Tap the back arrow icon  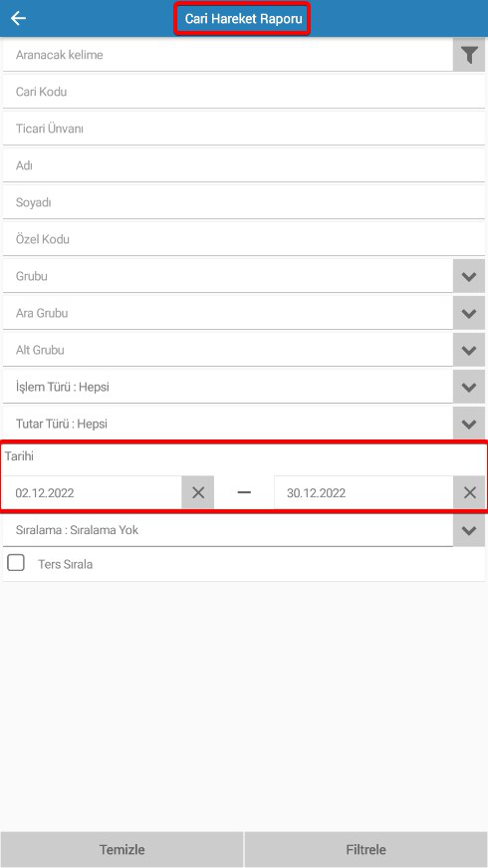point(18,18)
